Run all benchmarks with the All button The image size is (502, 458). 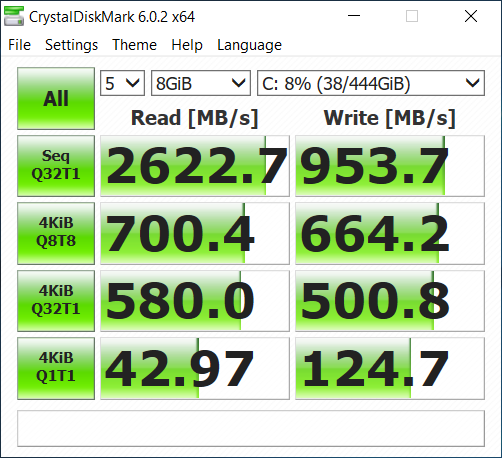click(x=56, y=98)
